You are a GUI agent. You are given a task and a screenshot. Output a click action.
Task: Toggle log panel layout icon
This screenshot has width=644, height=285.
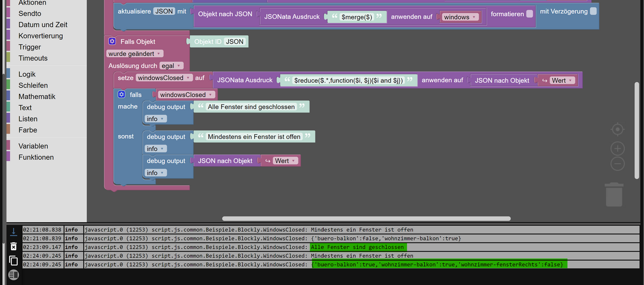(14, 274)
